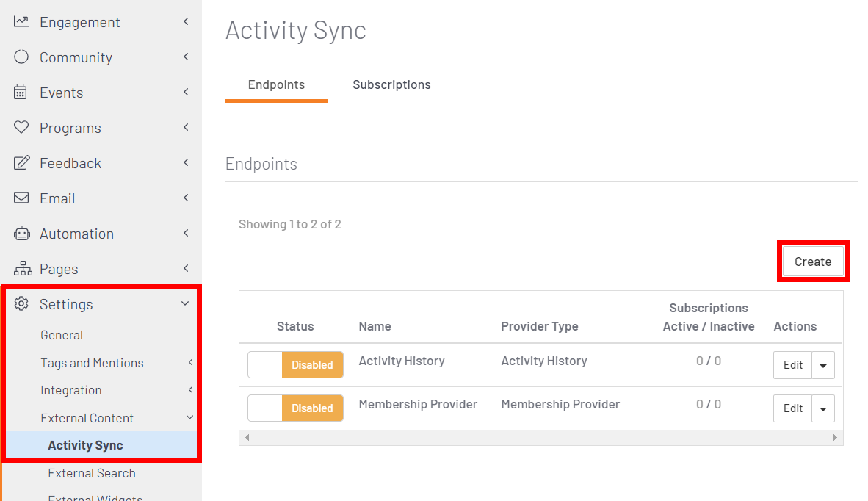868x501 pixels.
Task: Click the Endpoints section heading
Action: 261,164
